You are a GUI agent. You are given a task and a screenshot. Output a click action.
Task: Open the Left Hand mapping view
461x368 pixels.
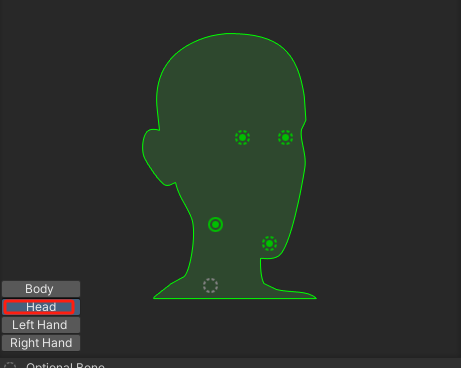[x=41, y=325]
